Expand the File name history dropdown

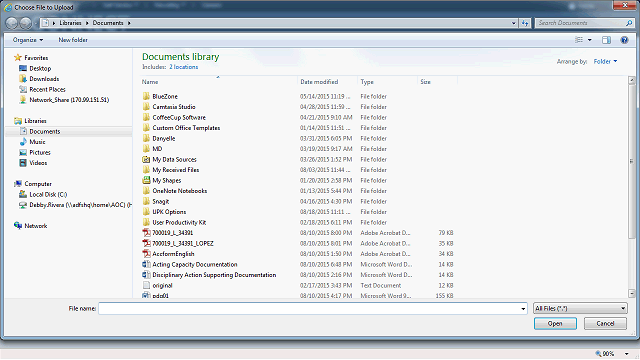pyautogui.click(x=523, y=309)
